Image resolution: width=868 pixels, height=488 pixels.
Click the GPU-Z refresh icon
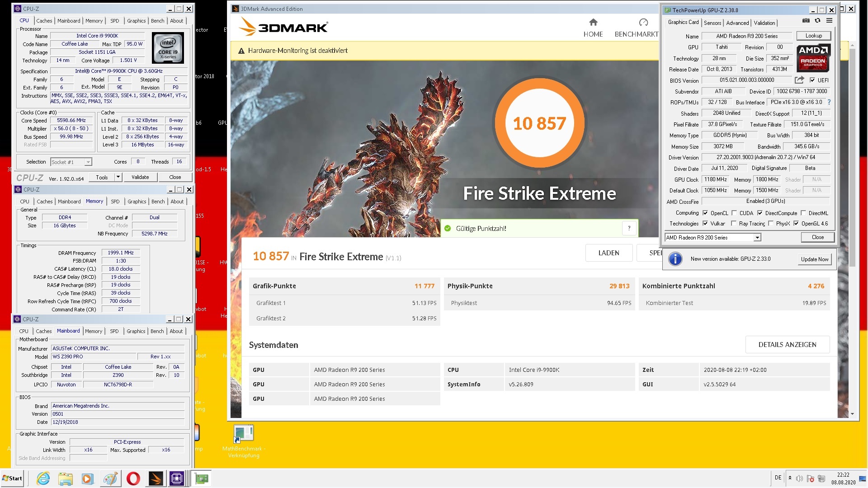[817, 20]
